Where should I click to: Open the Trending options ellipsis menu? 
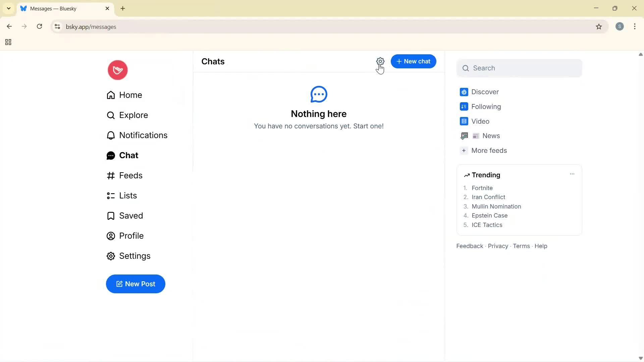coord(572,174)
